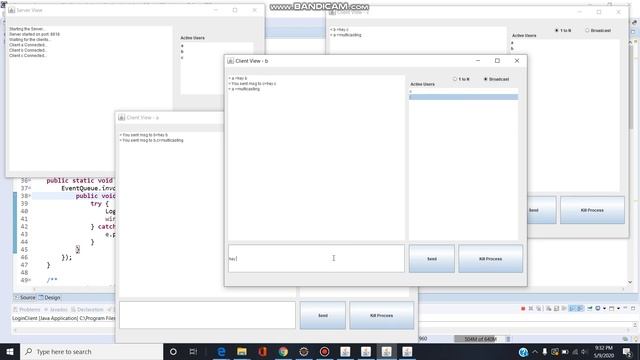Click Clear Console icon in Eclipse console

549,309
